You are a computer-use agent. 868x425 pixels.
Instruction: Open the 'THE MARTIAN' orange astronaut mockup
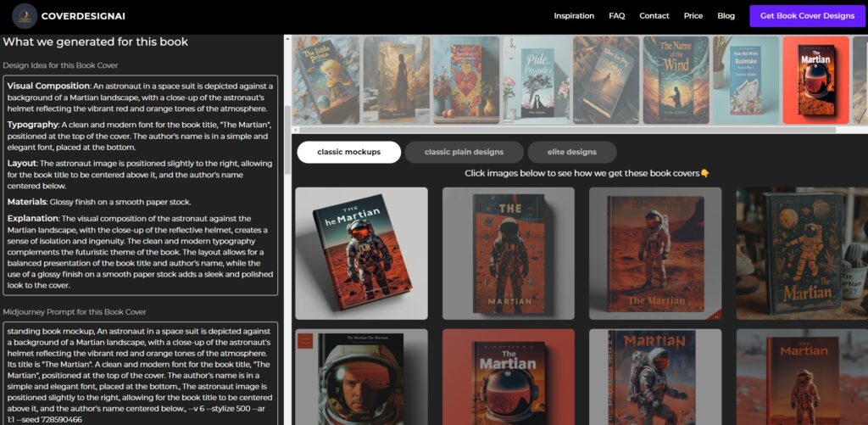[x=509, y=254]
